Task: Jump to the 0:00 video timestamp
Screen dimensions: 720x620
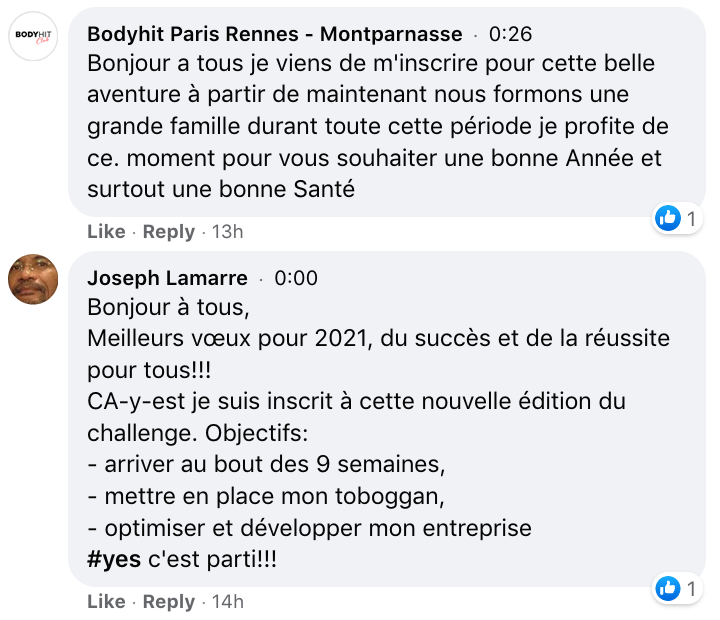Action: 296,278
